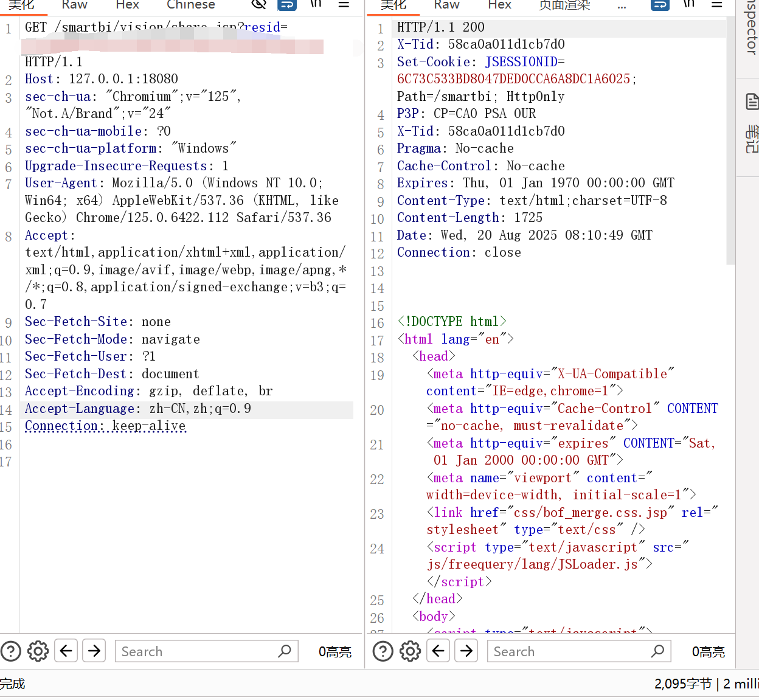Click the HTTP/1.1 200 status line
Viewport: 759px width, 700px height.
[x=441, y=27]
